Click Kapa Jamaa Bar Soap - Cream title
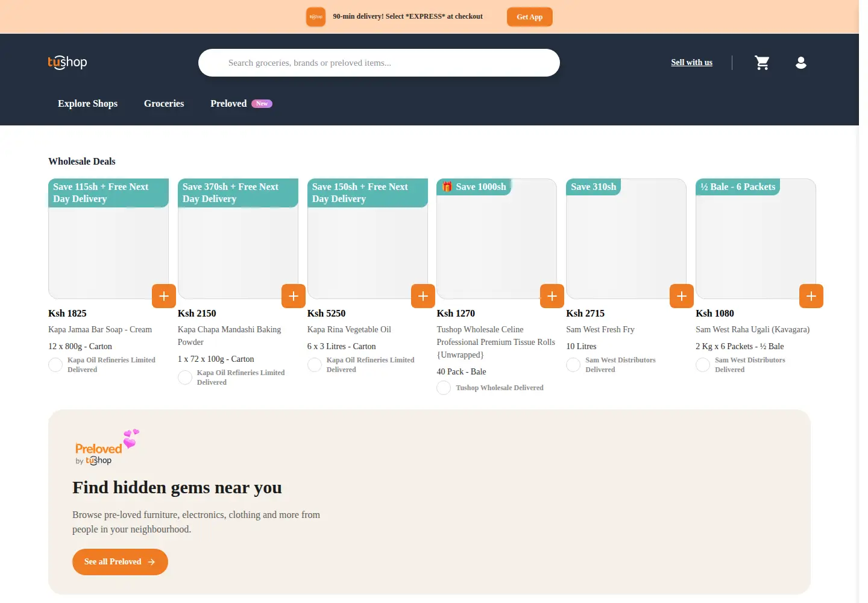The image size is (868, 603). tap(100, 330)
